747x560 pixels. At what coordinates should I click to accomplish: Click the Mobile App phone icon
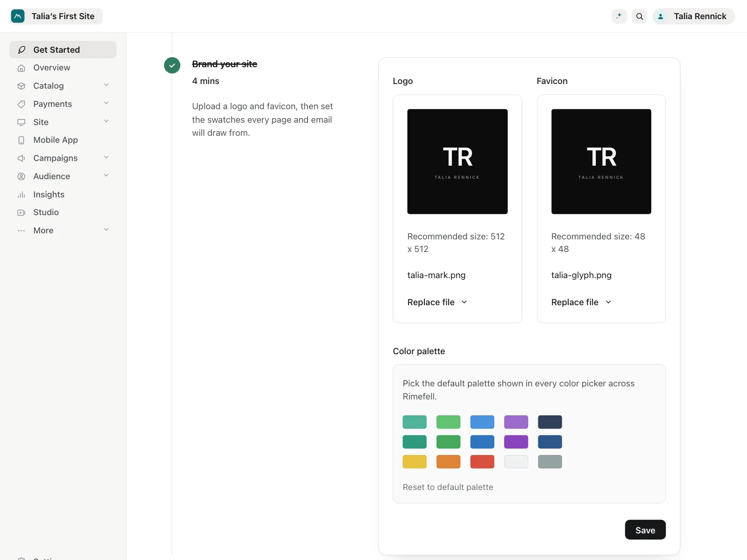(x=21, y=140)
